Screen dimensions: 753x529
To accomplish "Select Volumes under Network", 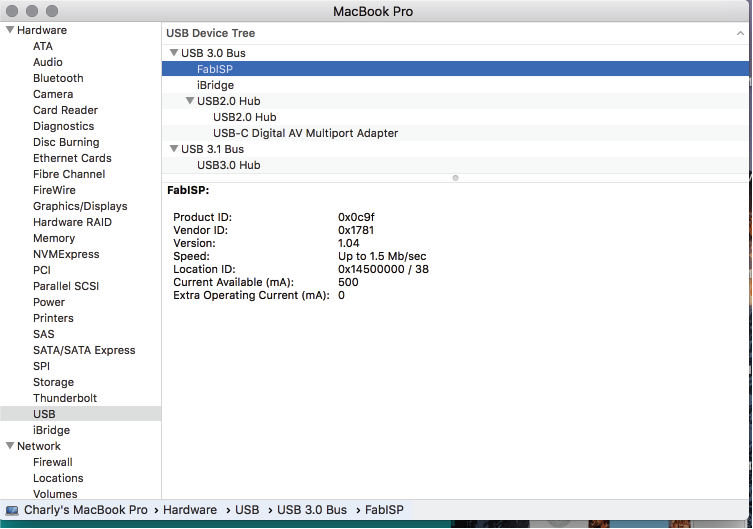I will pyautogui.click(x=55, y=494).
